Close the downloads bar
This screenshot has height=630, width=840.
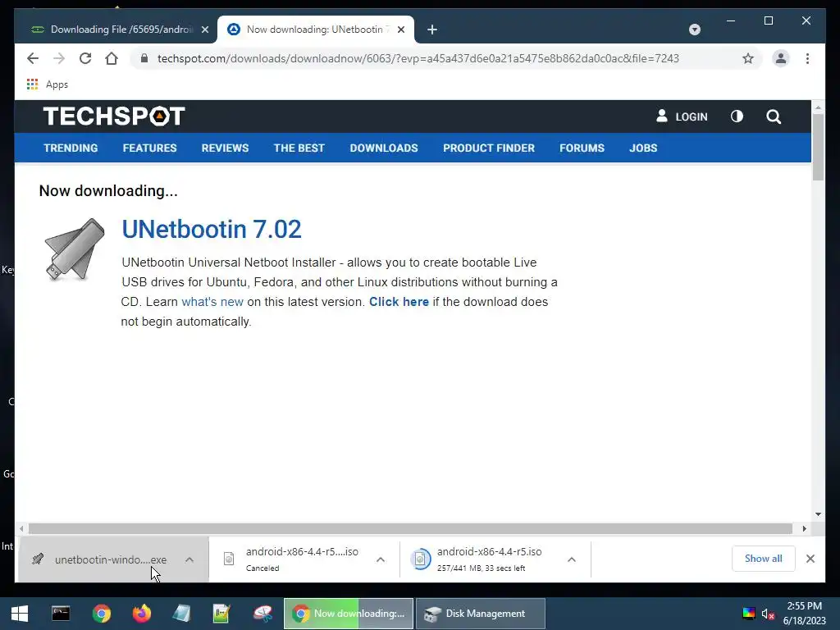(810, 559)
